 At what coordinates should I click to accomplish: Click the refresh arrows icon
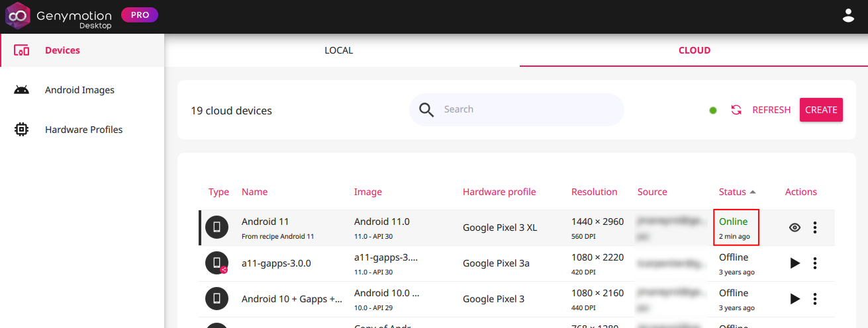point(736,110)
